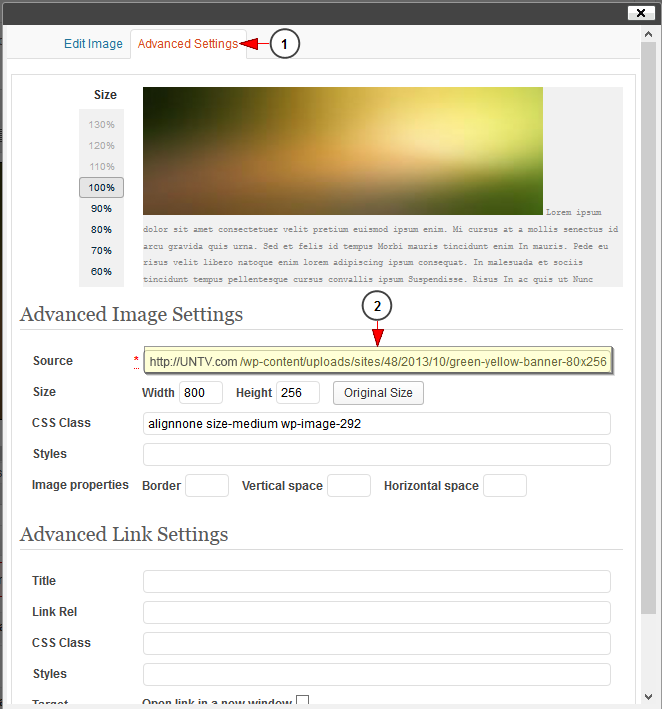
Task: Click the Width input field
Action: pos(201,392)
